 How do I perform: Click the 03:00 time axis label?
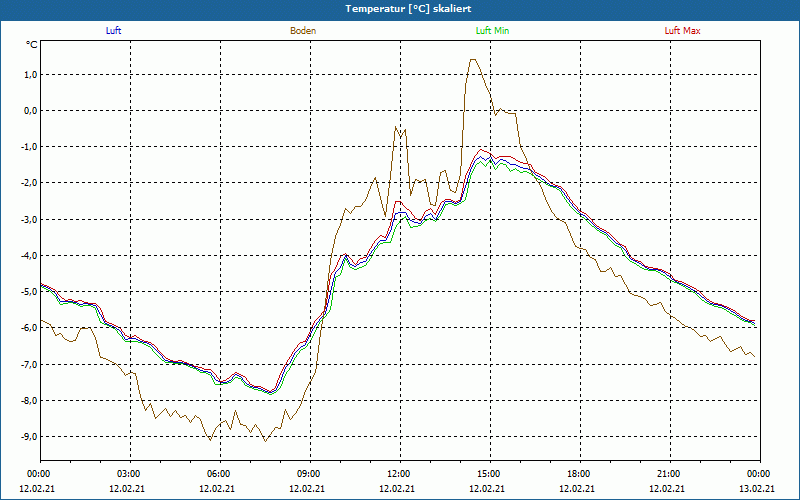129,474
